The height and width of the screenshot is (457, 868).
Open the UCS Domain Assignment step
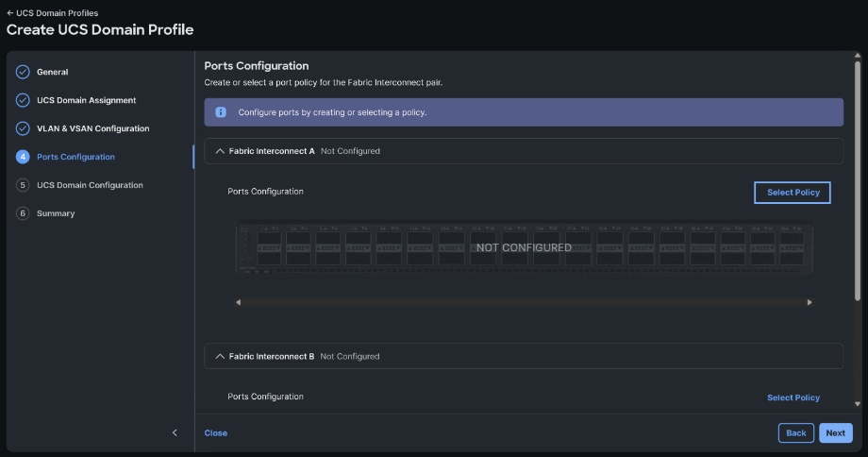[87, 100]
